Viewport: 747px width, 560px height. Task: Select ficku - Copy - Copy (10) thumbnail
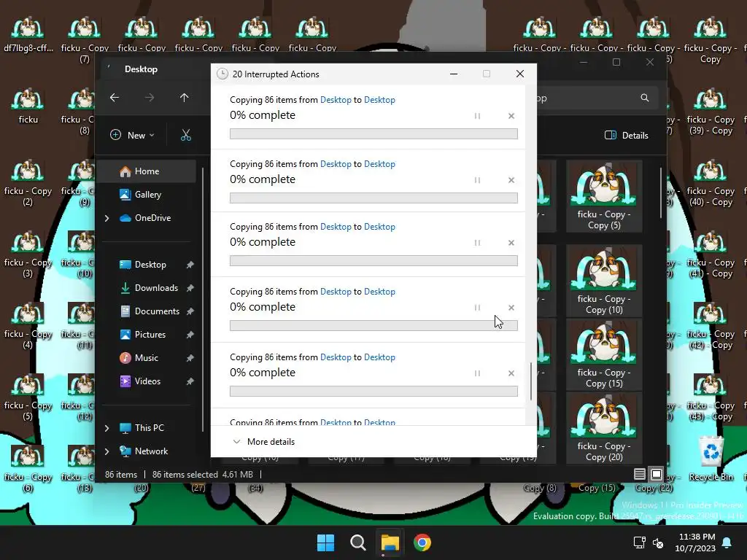pos(603,281)
